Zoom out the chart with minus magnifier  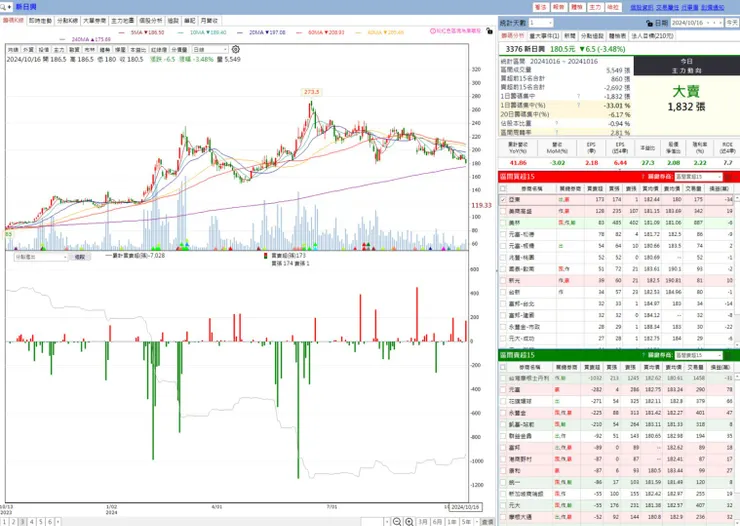tap(397, 521)
